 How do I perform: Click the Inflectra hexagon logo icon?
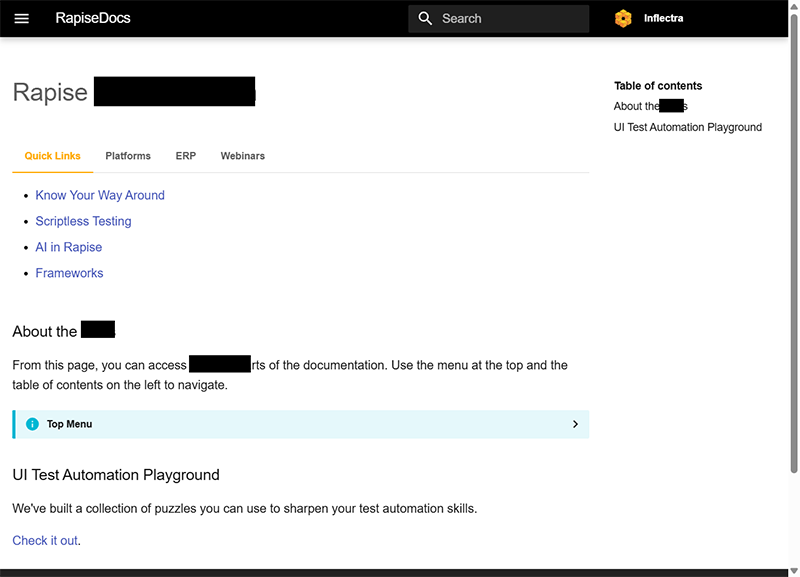click(x=623, y=18)
